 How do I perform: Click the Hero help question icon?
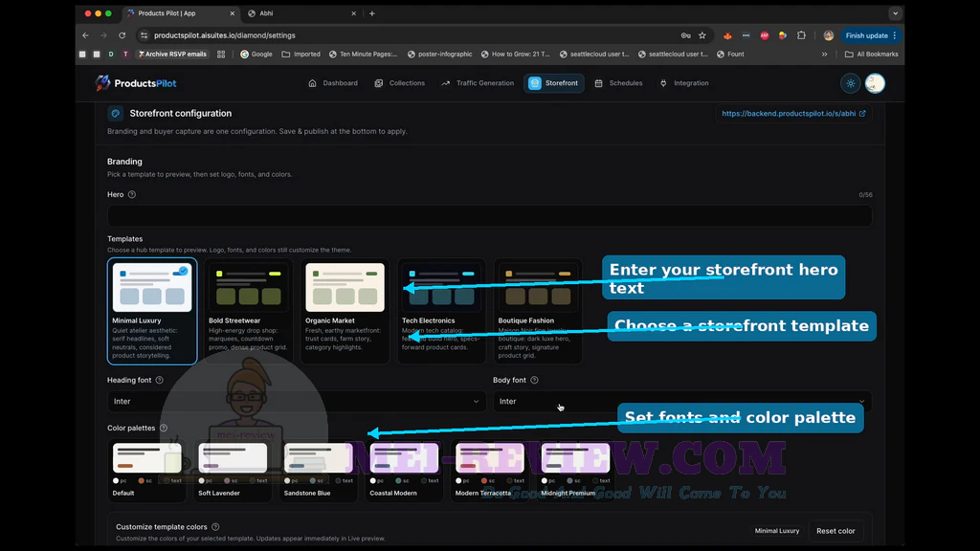tap(132, 194)
